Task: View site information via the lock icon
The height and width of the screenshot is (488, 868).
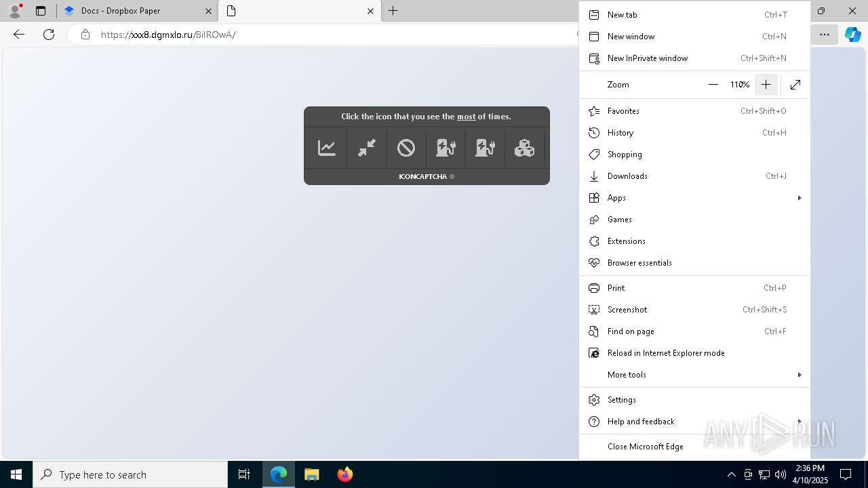Action: [x=85, y=35]
